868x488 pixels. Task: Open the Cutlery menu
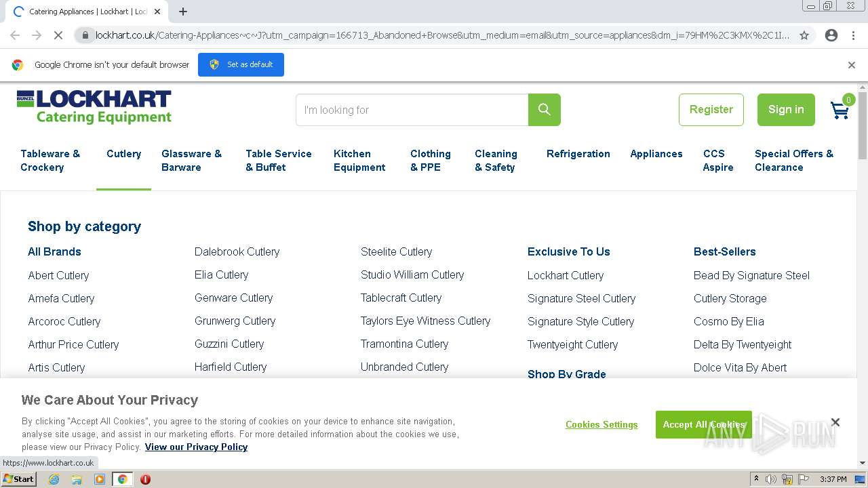123,154
